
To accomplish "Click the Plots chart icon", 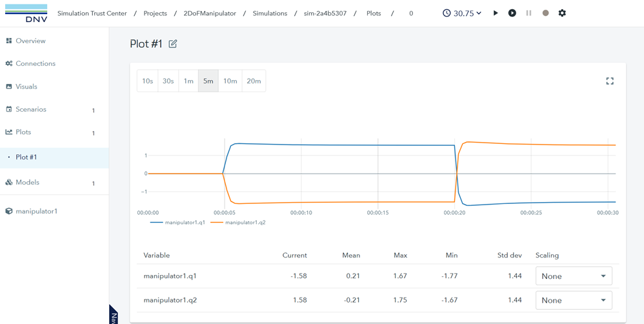I will (x=8, y=132).
